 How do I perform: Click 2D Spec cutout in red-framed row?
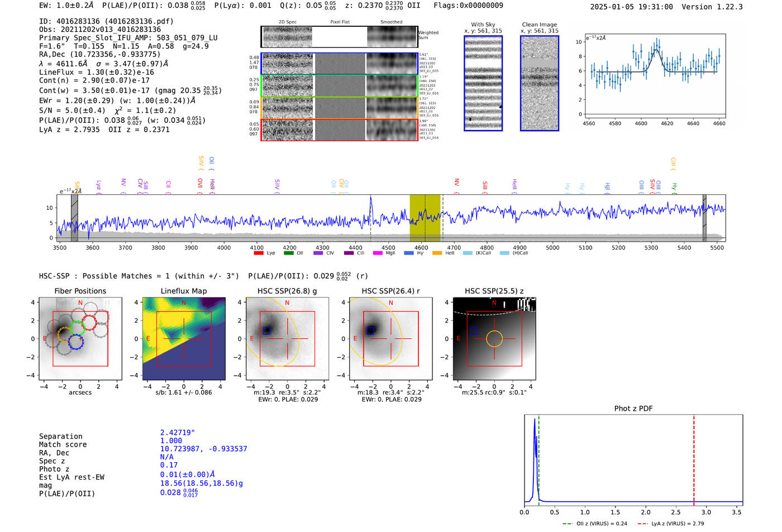click(287, 130)
